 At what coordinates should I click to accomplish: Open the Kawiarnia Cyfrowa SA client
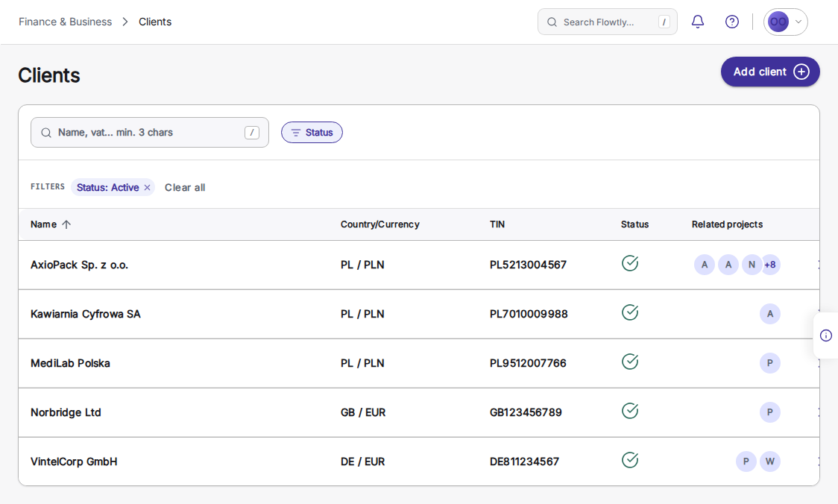[x=86, y=315]
